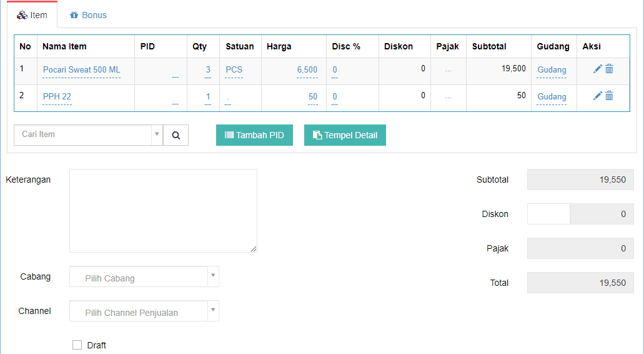The image size is (644, 354).
Task: Delete the PPH 22 row
Action: 609,96
